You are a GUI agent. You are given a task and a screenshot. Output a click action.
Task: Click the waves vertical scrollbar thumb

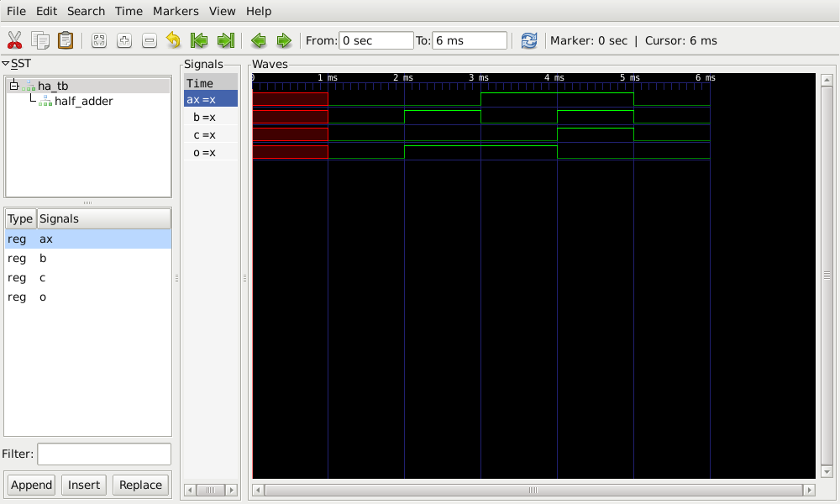(x=827, y=276)
